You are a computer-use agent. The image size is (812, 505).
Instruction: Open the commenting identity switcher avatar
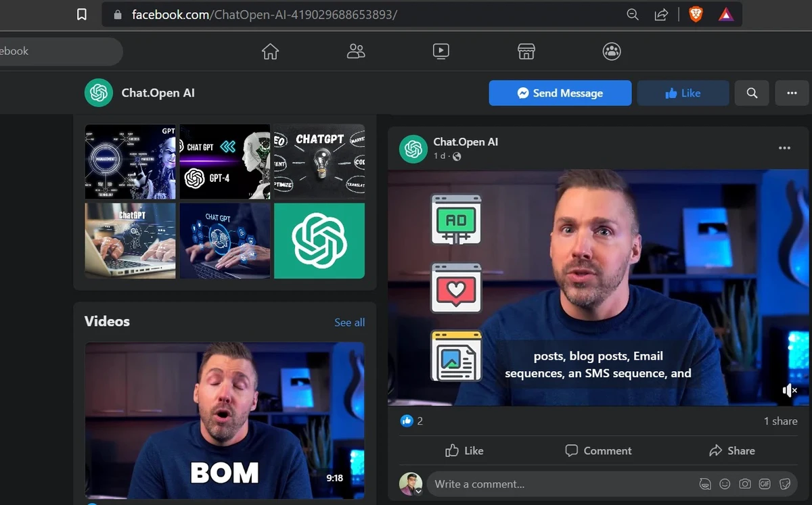[x=411, y=484]
